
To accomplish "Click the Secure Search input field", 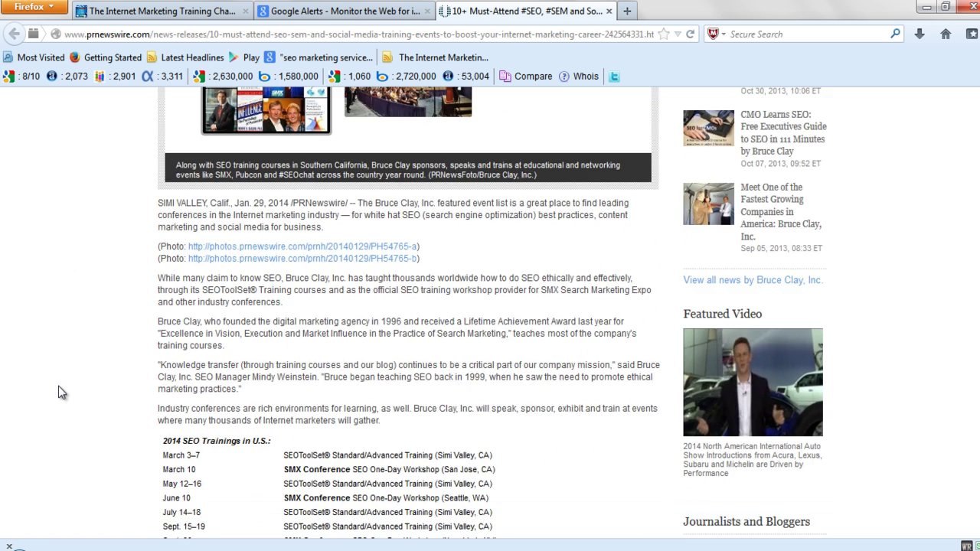I will click(808, 34).
